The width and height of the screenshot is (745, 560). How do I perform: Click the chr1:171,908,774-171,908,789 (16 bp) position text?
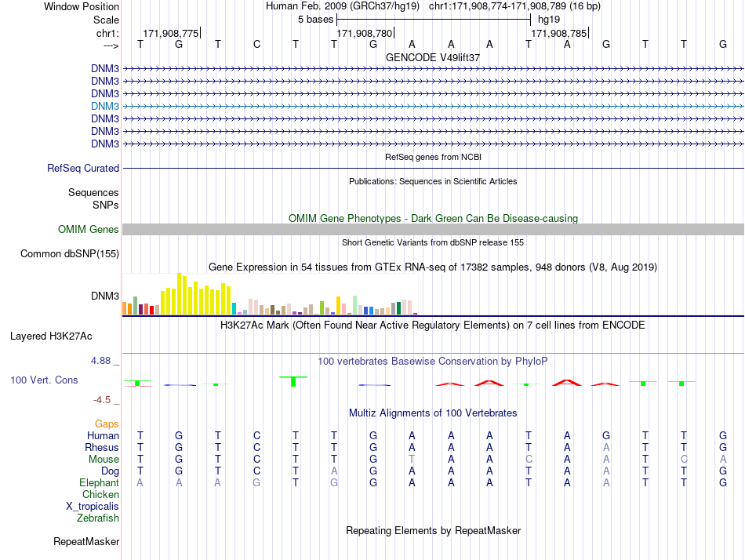(x=514, y=6)
